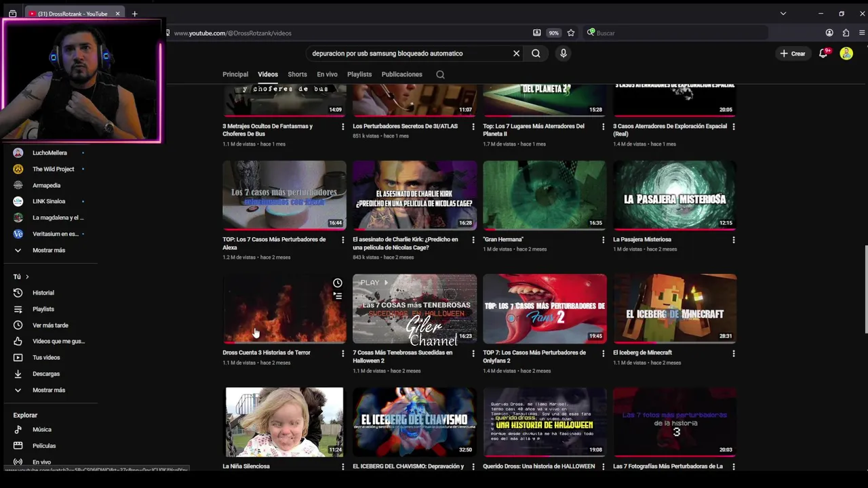Open LuchoMellera subscription channel
The image size is (868, 488).
point(49,152)
